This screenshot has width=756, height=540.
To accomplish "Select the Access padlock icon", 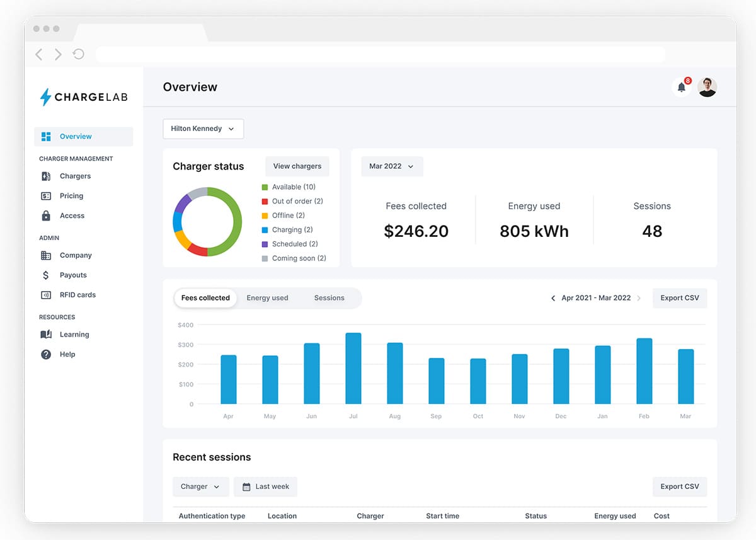I will (x=46, y=215).
